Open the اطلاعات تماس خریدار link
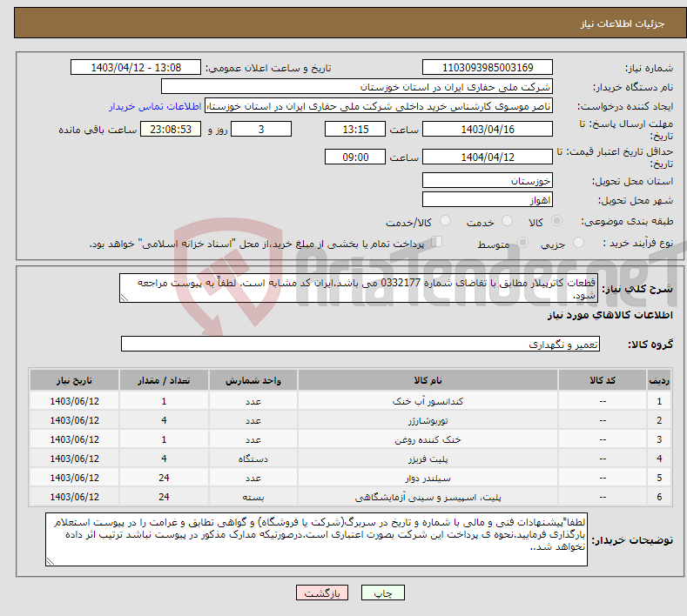 coord(155,106)
